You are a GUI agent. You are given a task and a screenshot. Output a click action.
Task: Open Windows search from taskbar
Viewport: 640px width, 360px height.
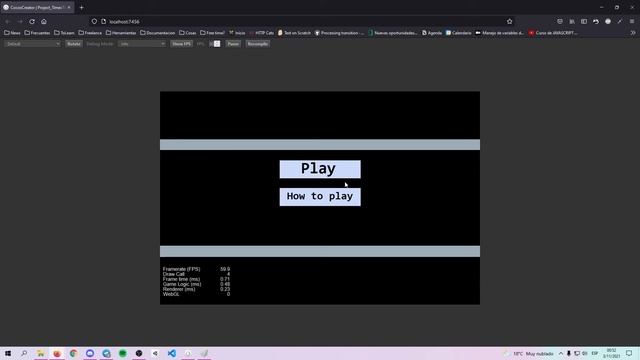tap(24, 353)
